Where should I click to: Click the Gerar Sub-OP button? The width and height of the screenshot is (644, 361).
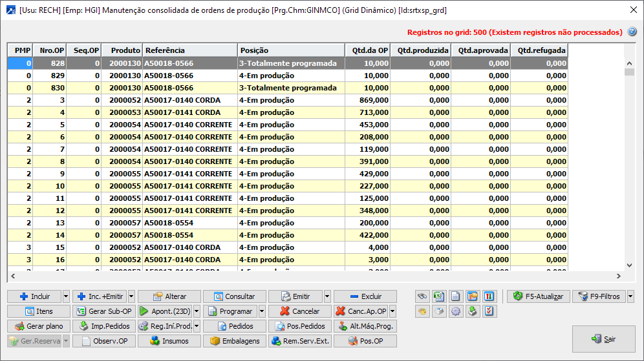[103, 311]
